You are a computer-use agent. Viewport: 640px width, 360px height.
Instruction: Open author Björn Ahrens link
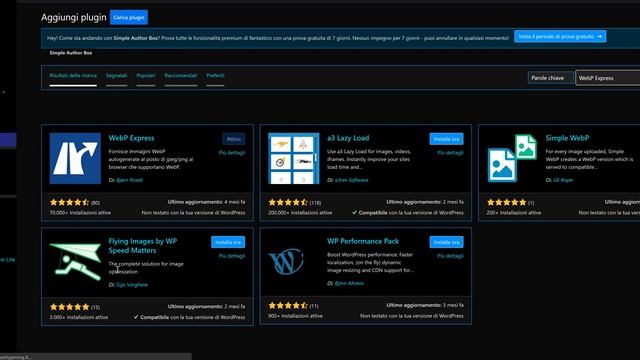pyautogui.click(x=349, y=283)
